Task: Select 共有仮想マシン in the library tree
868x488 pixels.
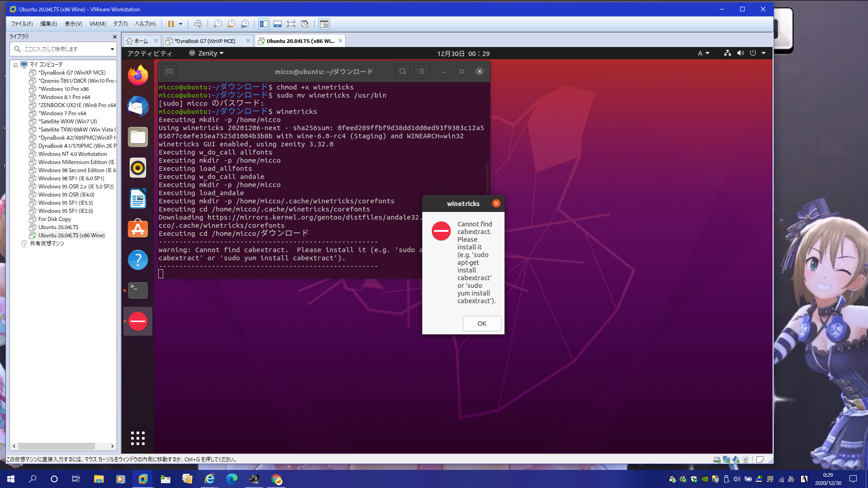Action: coord(47,244)
